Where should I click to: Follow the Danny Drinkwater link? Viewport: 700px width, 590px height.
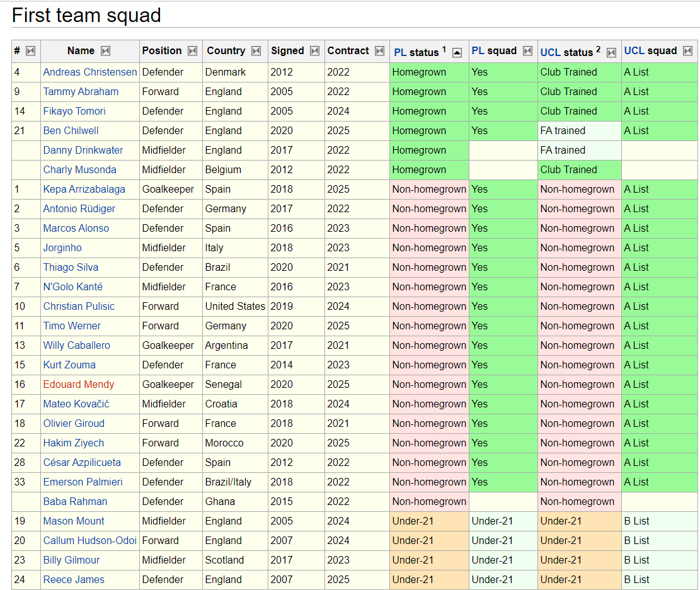coord(83,150)
